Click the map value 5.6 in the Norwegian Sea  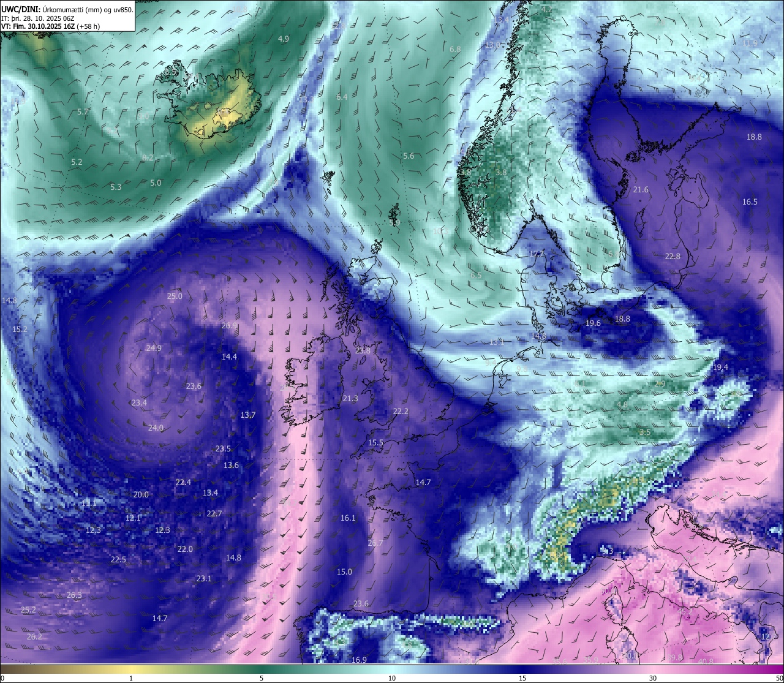click(x=409, y=156)
